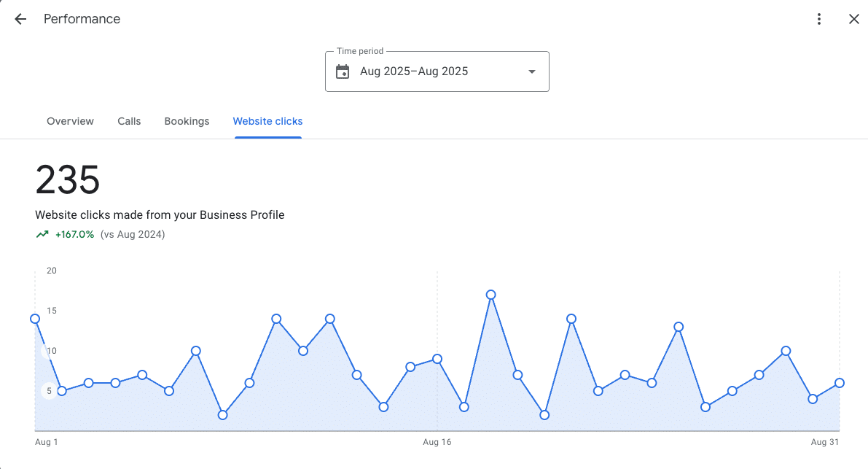The width and height of the screenshot is (868, 469).
Task: Close the Performance panel with X
Action: pos(854,20)
